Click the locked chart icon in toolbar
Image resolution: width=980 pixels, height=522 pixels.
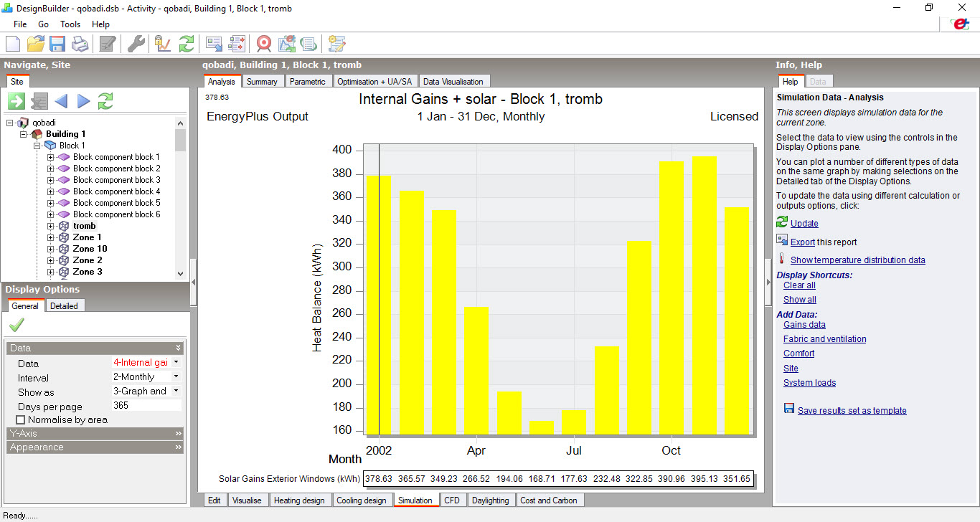[x=163, y=44]
